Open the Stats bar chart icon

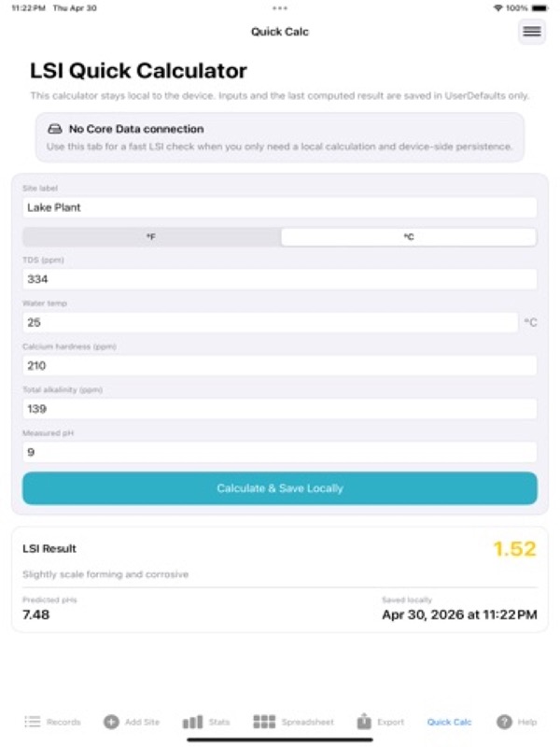(x=192, y=722)
